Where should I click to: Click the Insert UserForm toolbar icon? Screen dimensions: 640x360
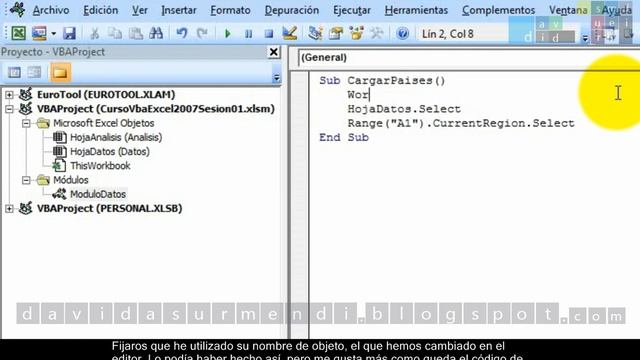coord(39,33)
